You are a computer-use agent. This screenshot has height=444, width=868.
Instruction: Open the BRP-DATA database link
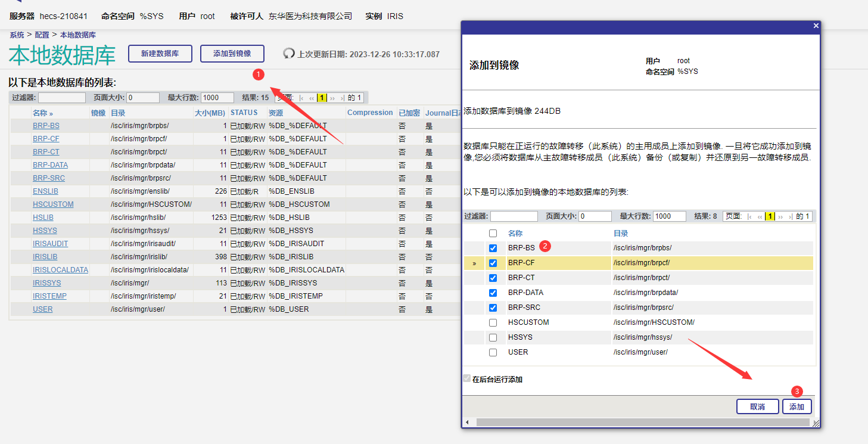pos(50,165)
